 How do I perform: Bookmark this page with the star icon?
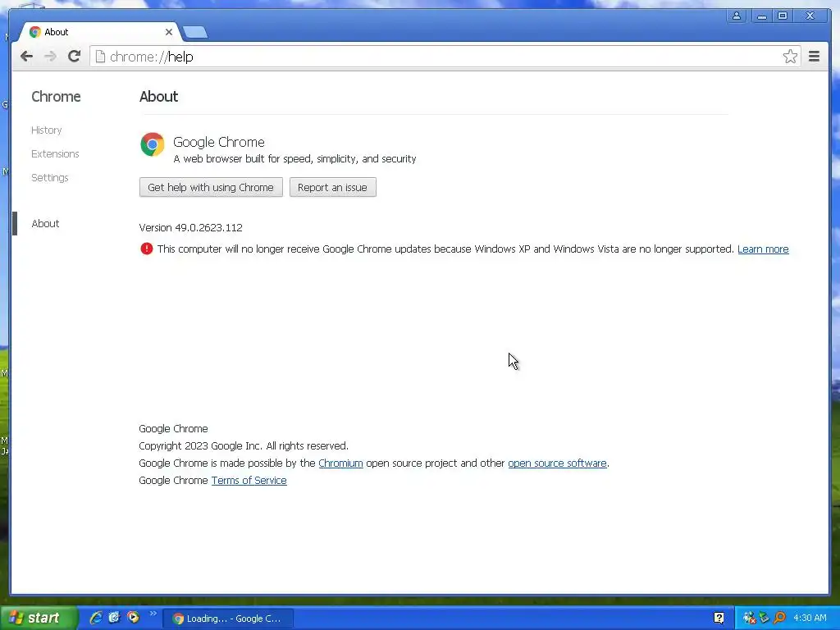click(790, 57)
